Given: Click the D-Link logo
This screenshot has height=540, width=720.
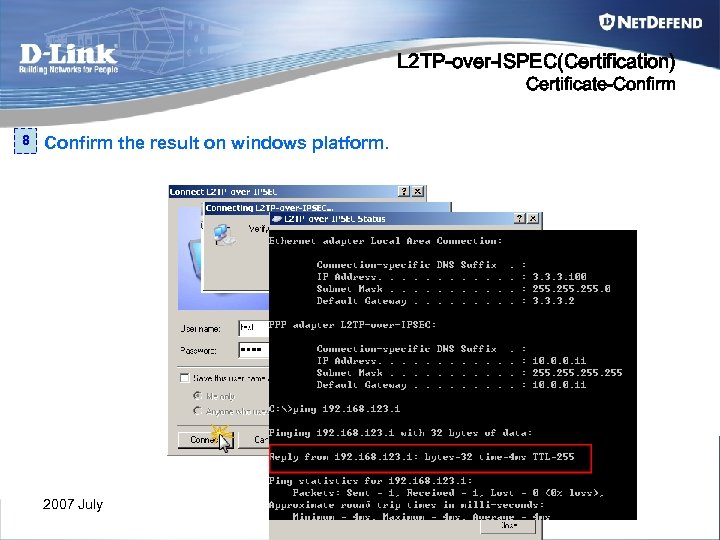Looking at the screenshot, I should (68, 58).
